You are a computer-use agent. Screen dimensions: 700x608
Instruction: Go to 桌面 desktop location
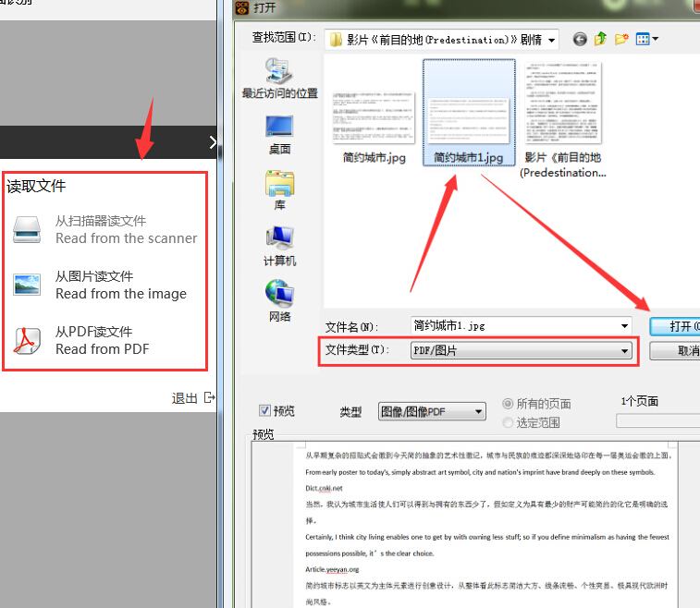click(280, 135)
